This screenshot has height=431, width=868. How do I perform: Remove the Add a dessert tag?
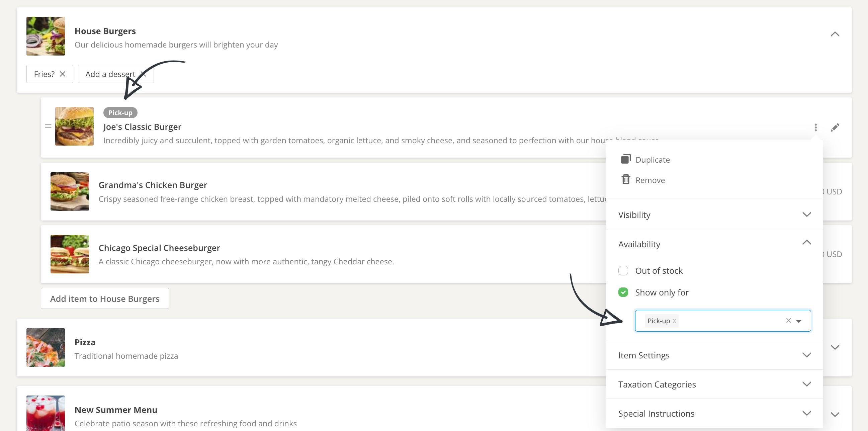click(144, 74)
